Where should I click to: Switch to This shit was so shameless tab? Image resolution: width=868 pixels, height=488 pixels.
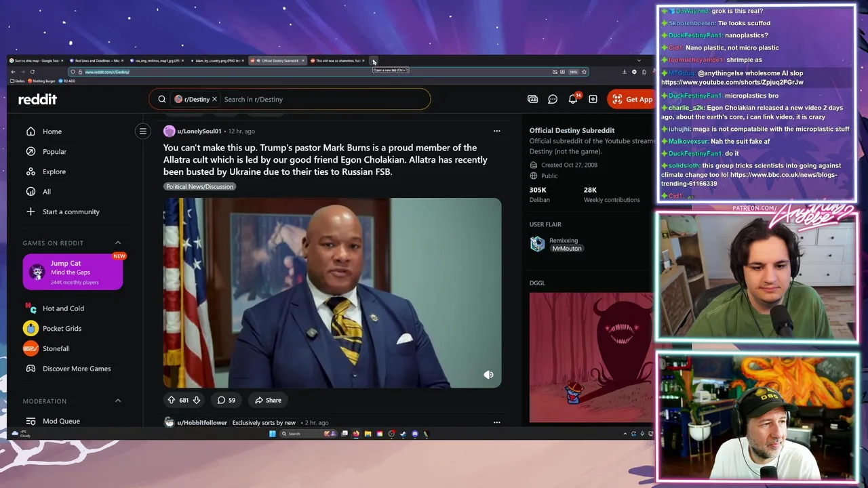(x=338, y=60)
